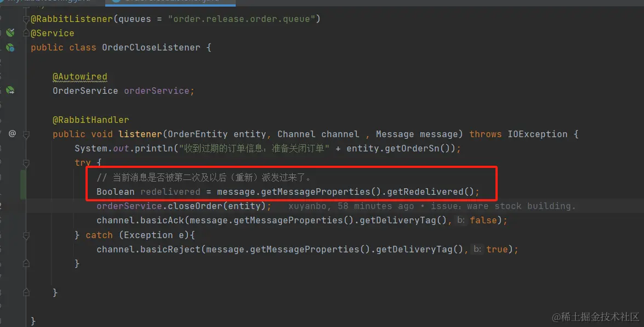644x327 pixels.
Task: Click the b: parameter hint before true
Action: [x=477, y=249]
